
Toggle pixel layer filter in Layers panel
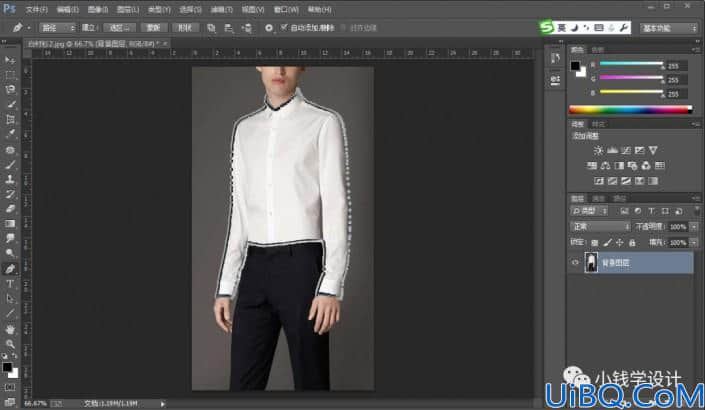point(625,211)
